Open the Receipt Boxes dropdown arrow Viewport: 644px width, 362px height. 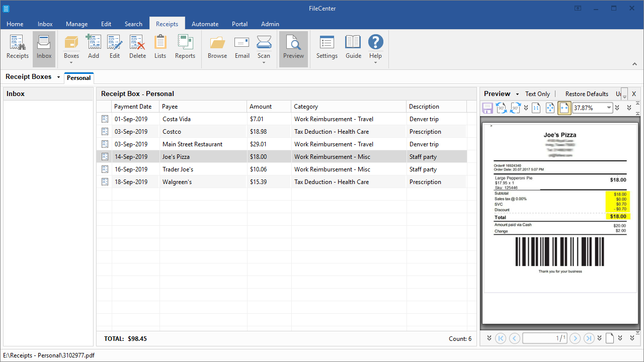coord(58,77)
